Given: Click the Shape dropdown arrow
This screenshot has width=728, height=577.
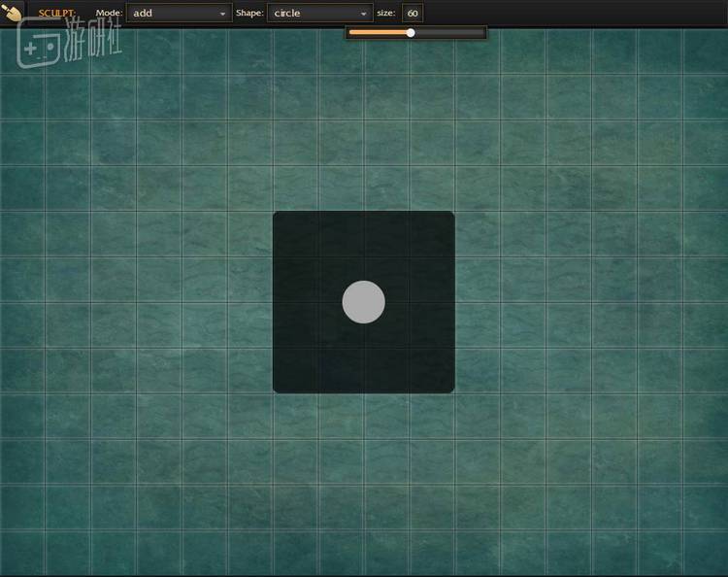Looking at the screenshot, I should [x=364, y=14].
